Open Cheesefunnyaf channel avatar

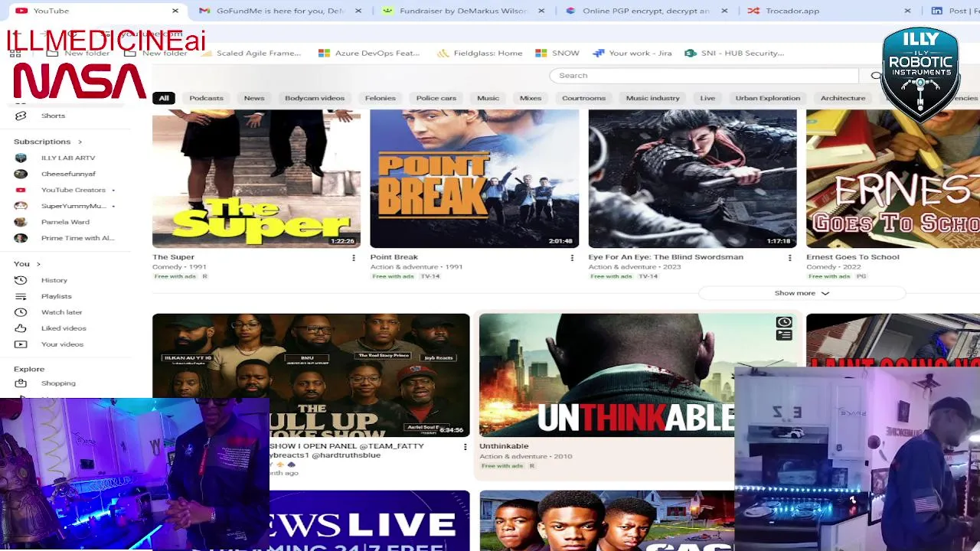21,174
